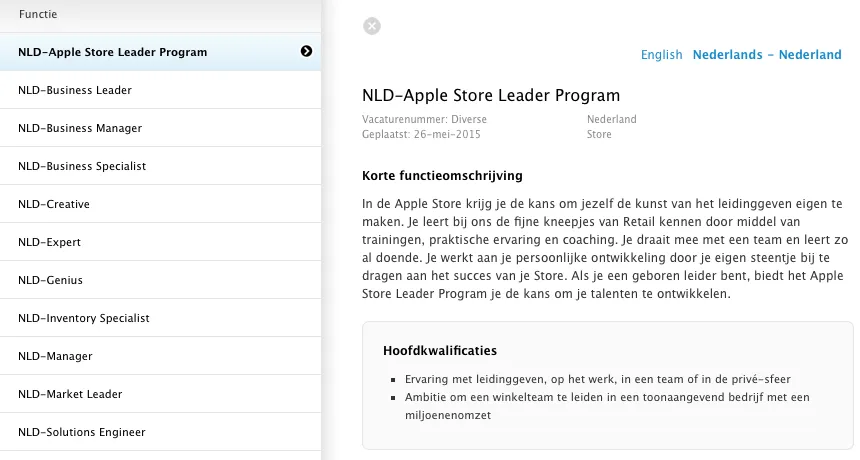Click the Nederland location text
This screenshot has height=460, width=860.
click(612, 120)
